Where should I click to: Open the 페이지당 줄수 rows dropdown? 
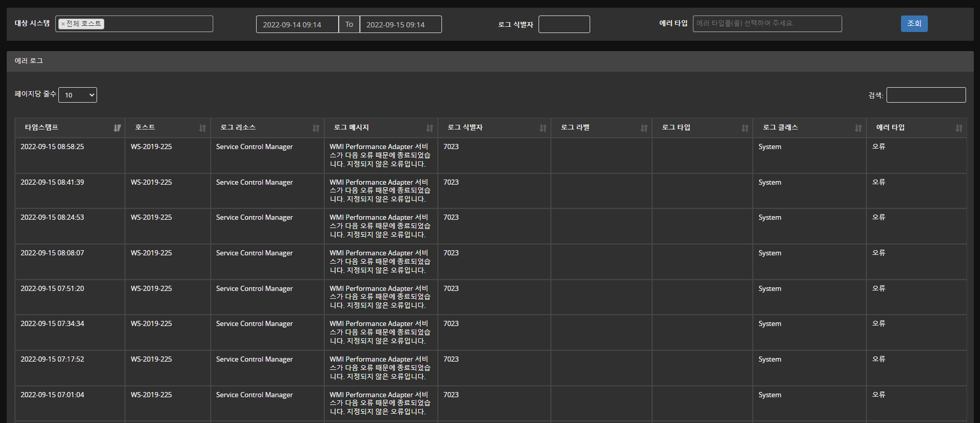tap(77, 95)
